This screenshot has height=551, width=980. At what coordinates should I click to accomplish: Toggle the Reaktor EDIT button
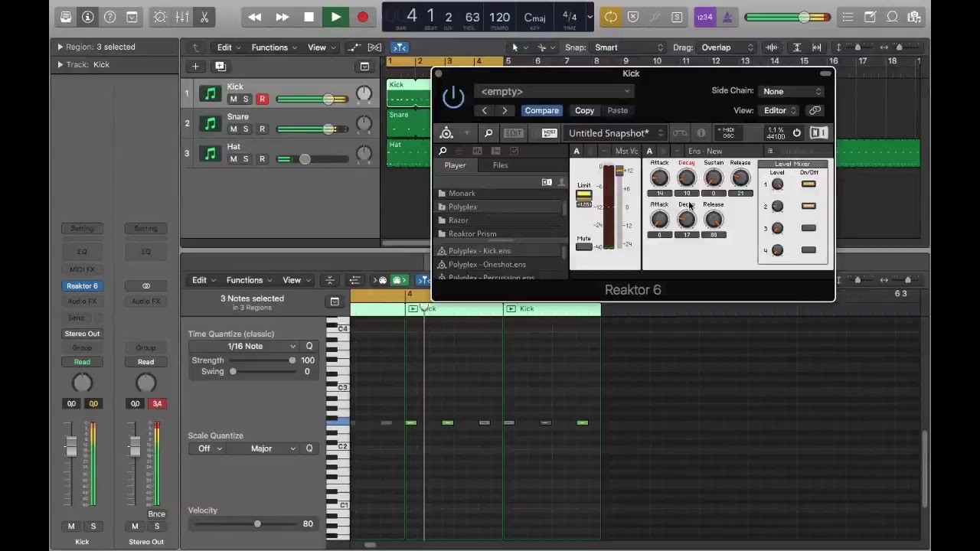coord(513,133)
